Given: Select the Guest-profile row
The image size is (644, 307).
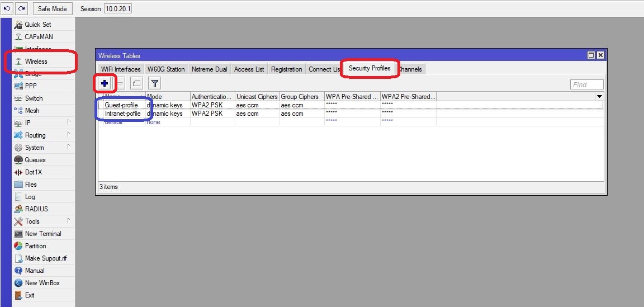Looking at the screenshot, I should pyautogui.click(x=121, y=105).
